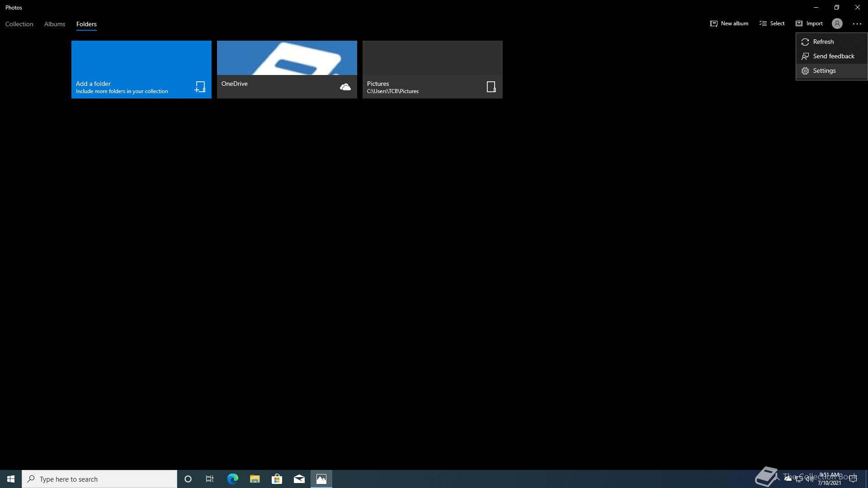Click the account profile icon

click(837, 23)
